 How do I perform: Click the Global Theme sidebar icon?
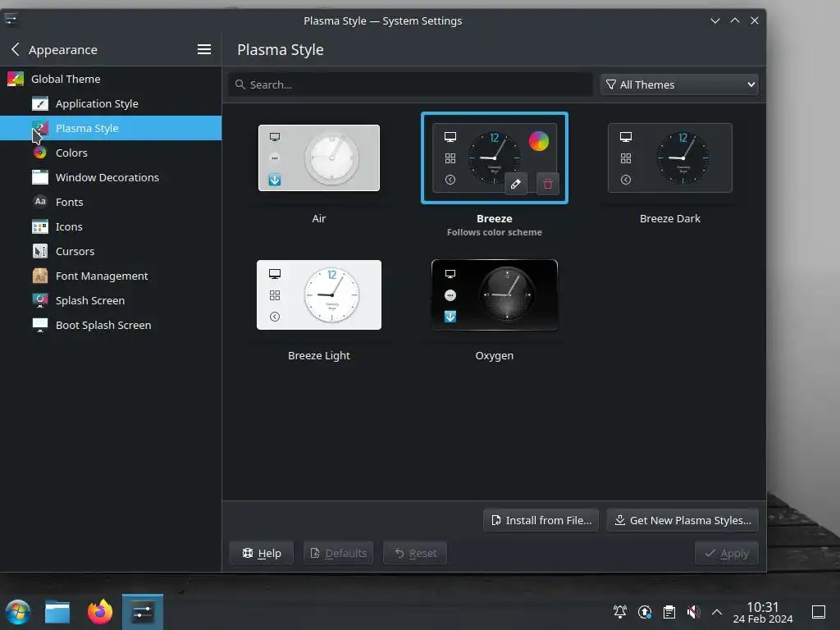(16, 79)
